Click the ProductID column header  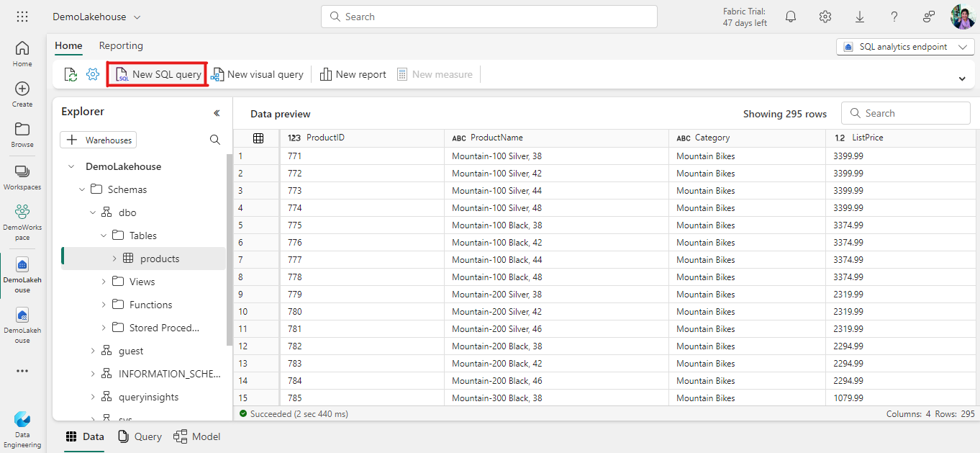point(363,138)
